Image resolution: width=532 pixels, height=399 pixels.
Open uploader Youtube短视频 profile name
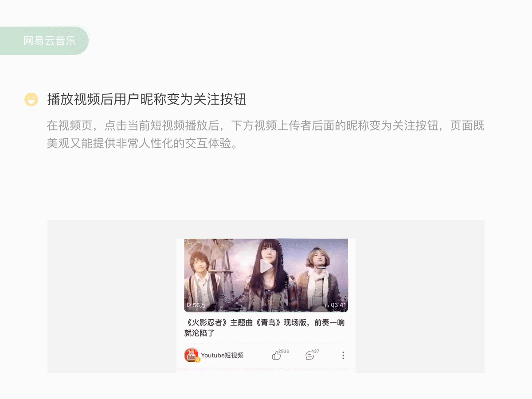(x=222, y=356)
